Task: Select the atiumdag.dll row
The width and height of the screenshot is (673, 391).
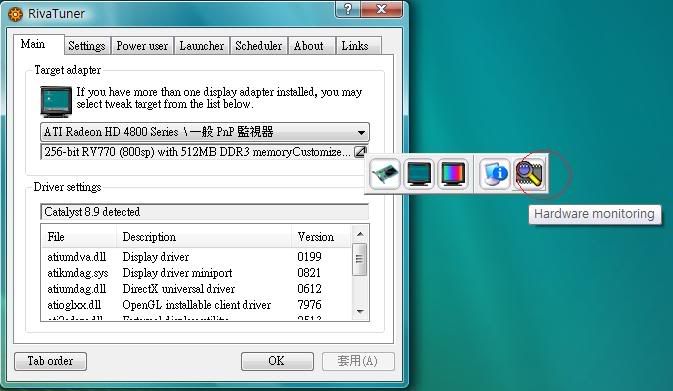Action: 197,289
